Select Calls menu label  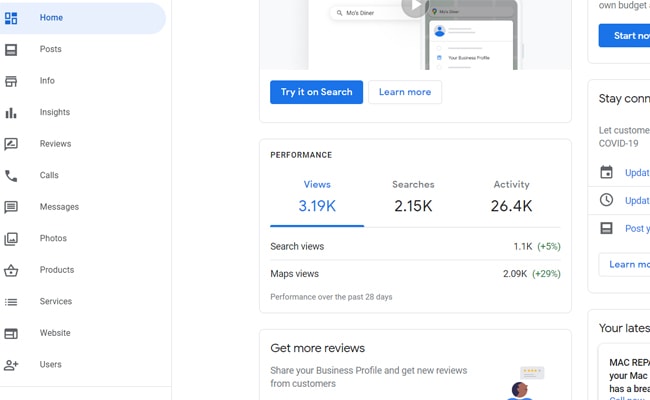click(49, 175)
